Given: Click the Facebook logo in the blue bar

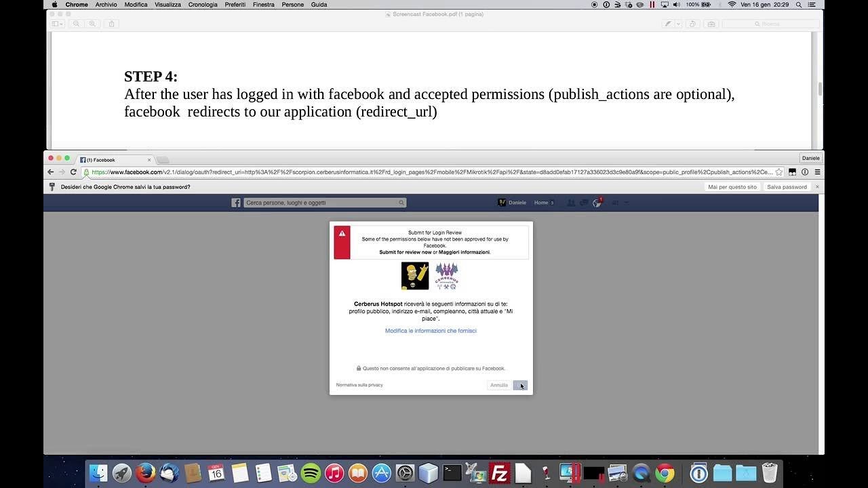Looking at the screenshot, I should click(x=236, y=203).
